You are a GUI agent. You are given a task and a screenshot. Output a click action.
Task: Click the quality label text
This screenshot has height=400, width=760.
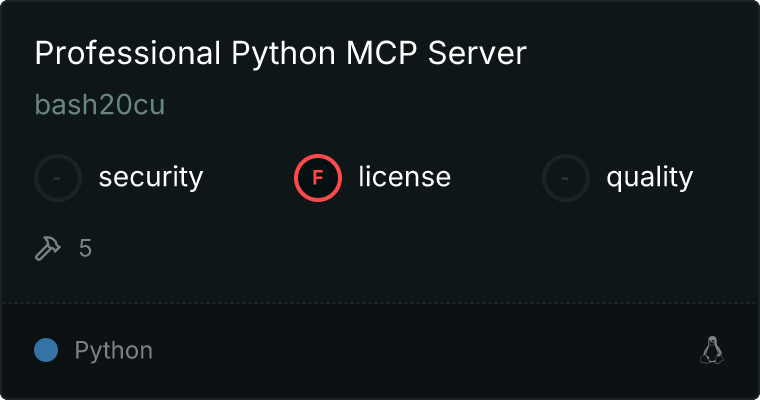coord(649,178)
